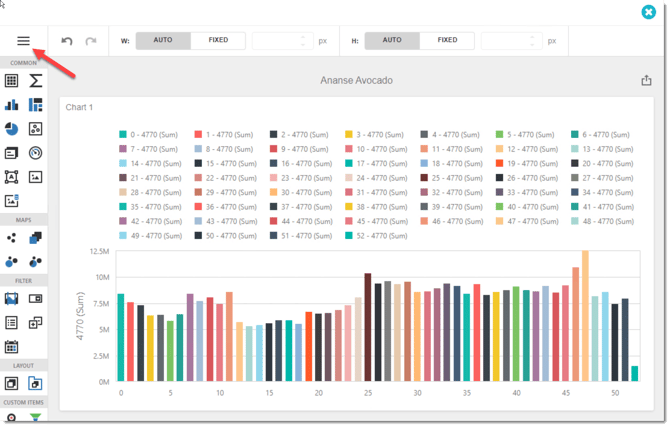Add a Gauge item from toolbox

(x=35, y=153)
